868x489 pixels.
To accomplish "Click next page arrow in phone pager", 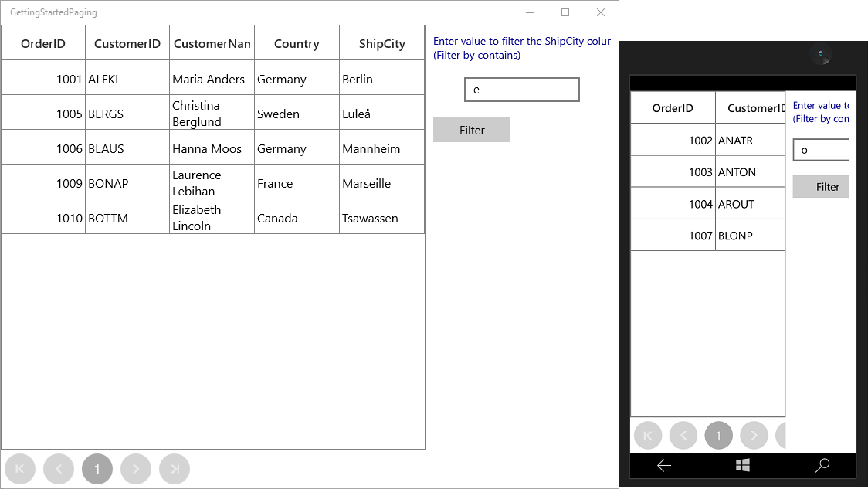I will (754, 435).
